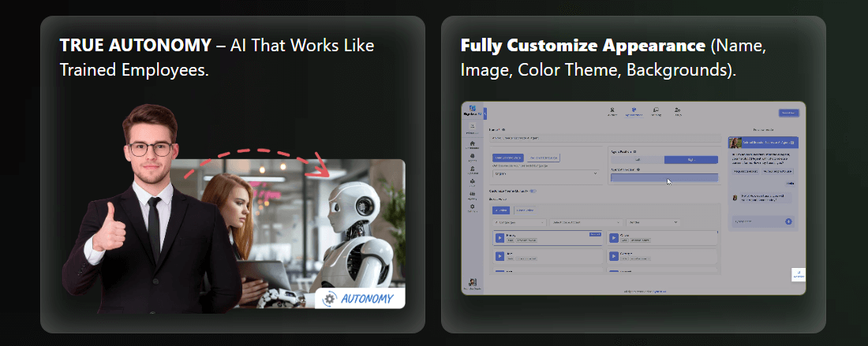Collapse the sidebar using the blue chevron tab
This screenshot has height=346, width=868.
485,113
